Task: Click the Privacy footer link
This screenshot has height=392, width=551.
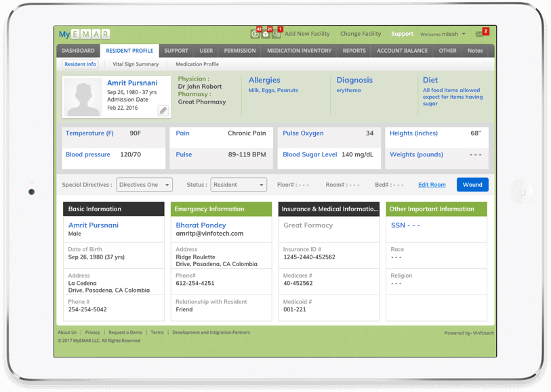Action: point(92,332)
